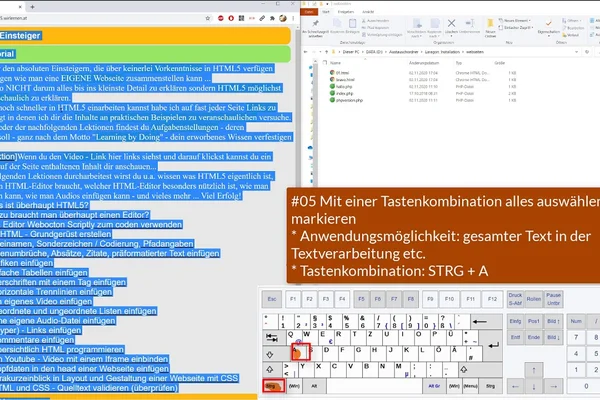The width and height of the screenshot is (600, 400).
Task: Open the Extensions puzzle-piece icon in Chrome
Action: pyautogui.click(x=272, y=18)
